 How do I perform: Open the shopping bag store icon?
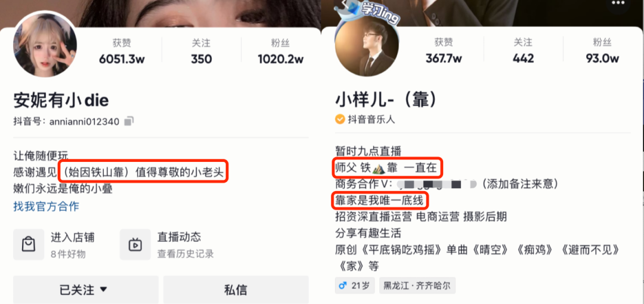click(29, 244)
